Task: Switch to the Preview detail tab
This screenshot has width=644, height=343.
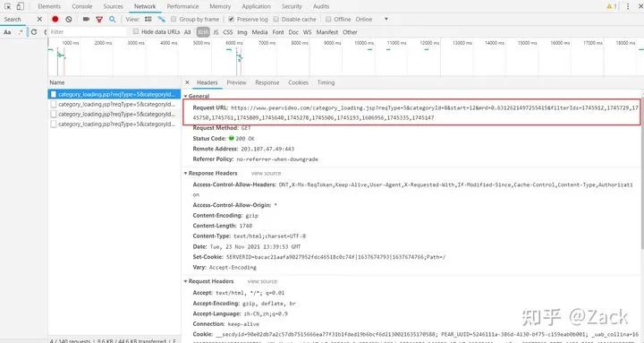Action: tap(236, 82)
